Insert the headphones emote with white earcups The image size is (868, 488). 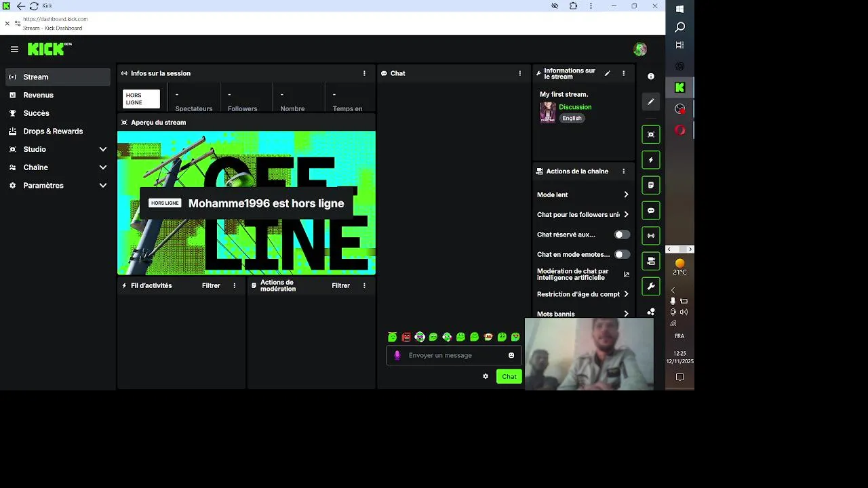pyautogui.click(x=420, y=337)
